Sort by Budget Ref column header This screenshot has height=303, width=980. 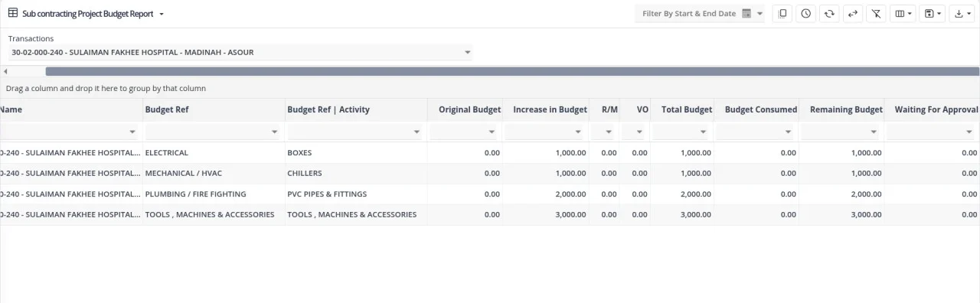167,109
